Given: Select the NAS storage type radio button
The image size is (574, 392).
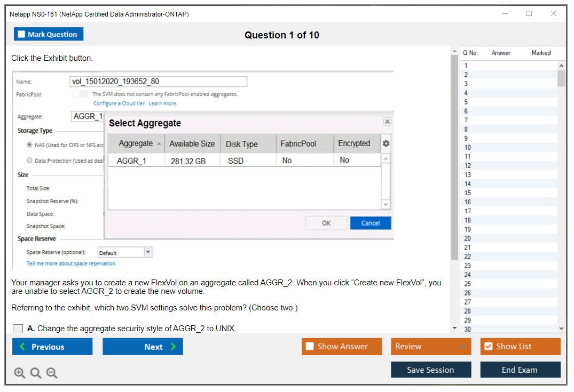Looking at the screenshot, I should click(30, 145).
